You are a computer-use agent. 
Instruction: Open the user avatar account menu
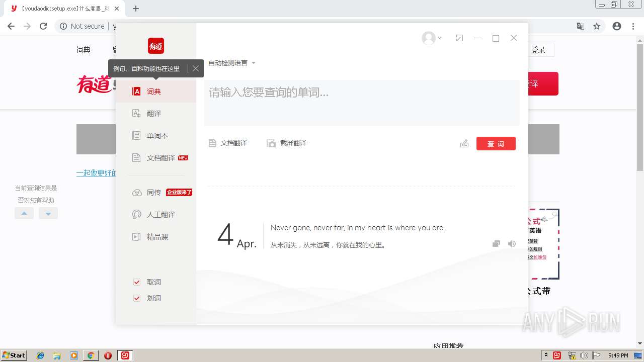point(432,38)
